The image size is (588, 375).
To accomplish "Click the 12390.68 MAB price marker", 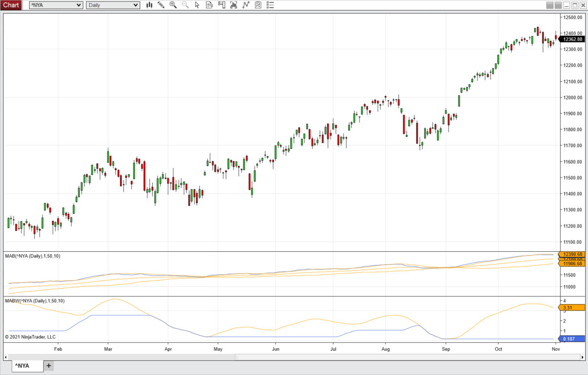I will coord(572,254).
